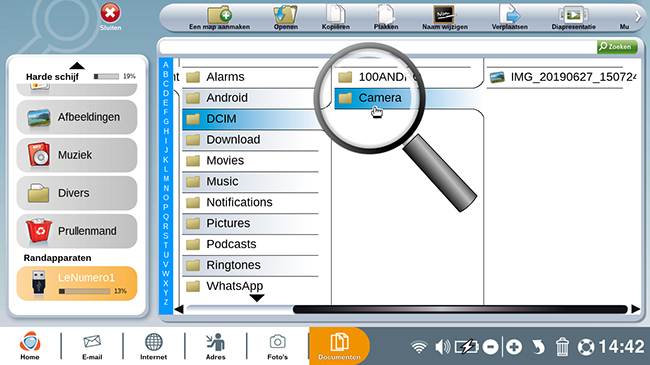This screenshot has height=365, width=650.
Task: Click the zoom out minus icon
Action: point(490,347)
